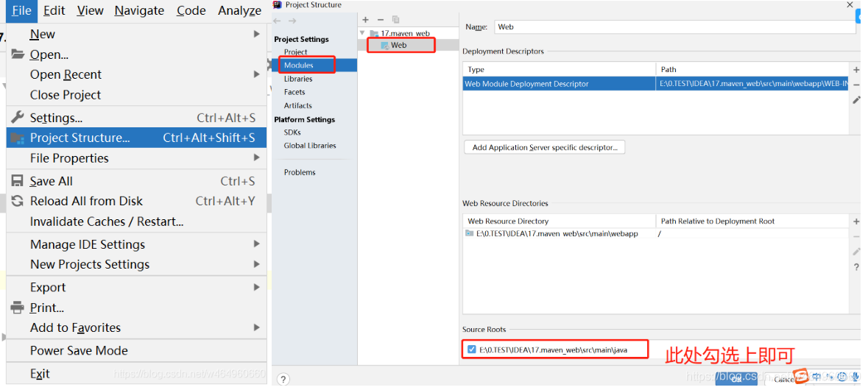The width and height of the screenshot is (868, 390).
Task: Select the Web Module Deployment Descriptor row
Action: click(655, 84)
